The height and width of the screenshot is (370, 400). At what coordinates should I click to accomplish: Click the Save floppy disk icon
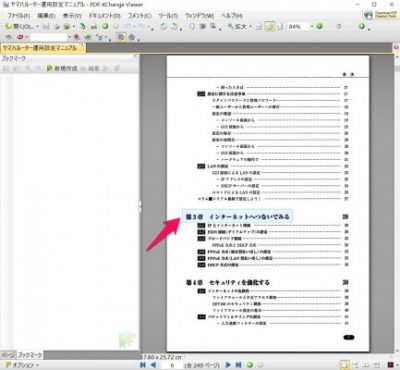click(46, 26)
